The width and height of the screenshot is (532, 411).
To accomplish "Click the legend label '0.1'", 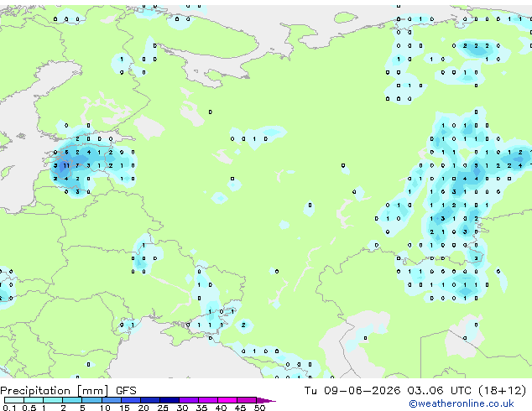I will 10,408.
